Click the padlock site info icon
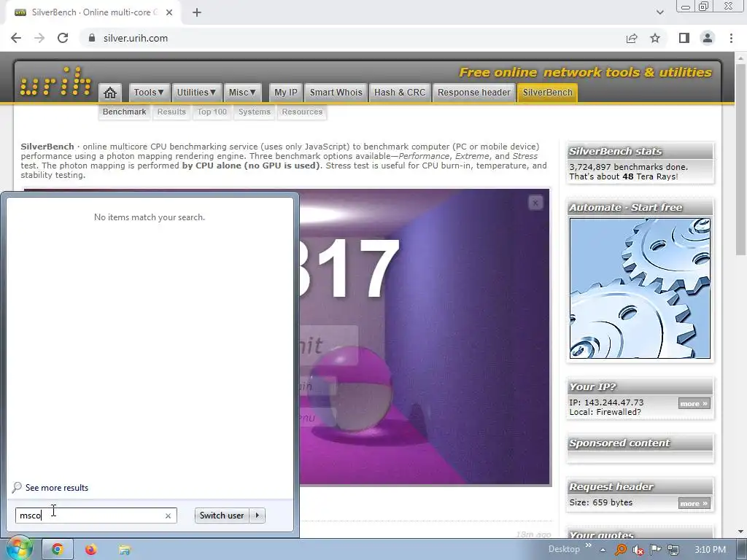 pyautogui.click(x=92, y=38)
